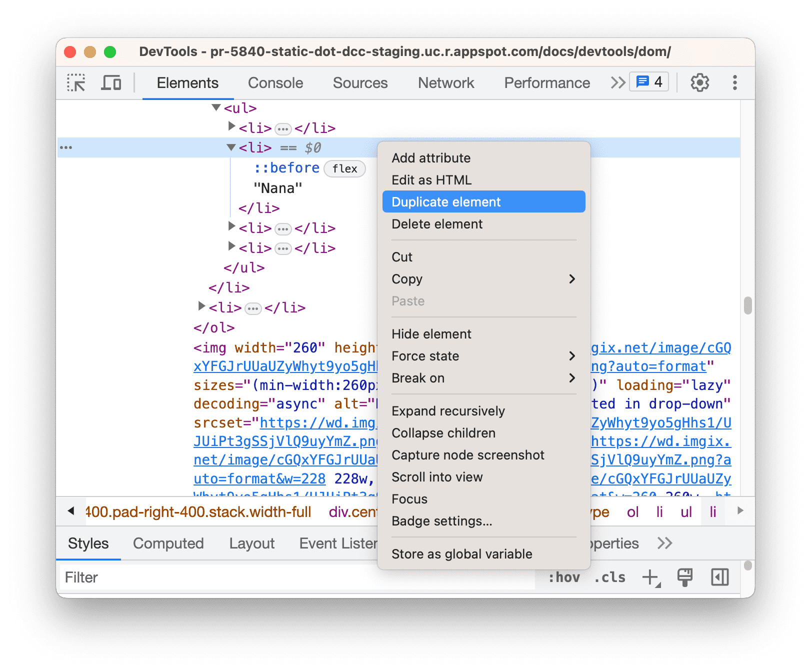The image size is (811, 672).
Task: Select Hide element
Action: click(x=483, y=334)
